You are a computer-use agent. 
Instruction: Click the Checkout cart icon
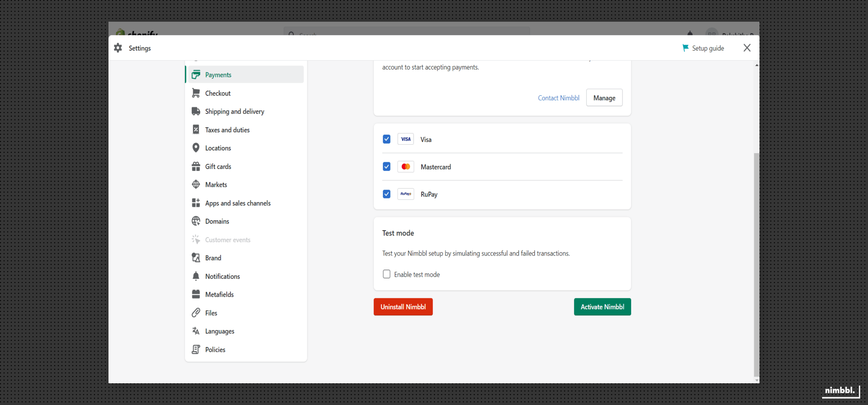pos(196,93)
